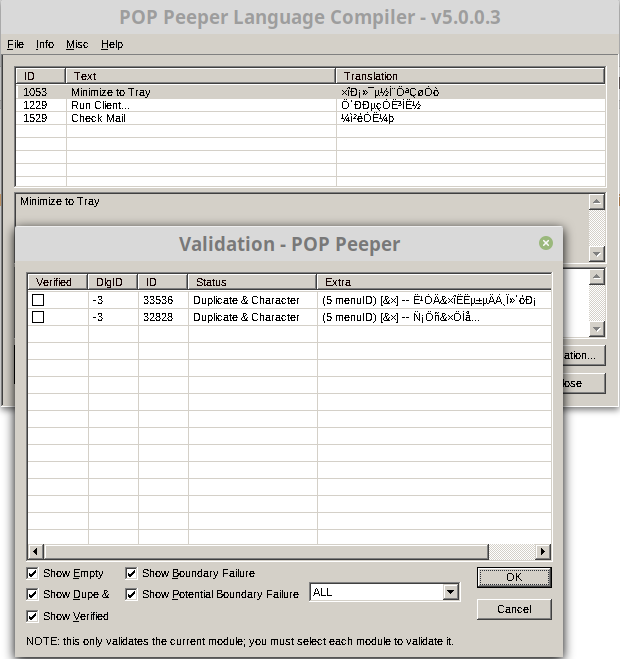The width and height of the screenshot is (620, 659).
Task: Toggle Show Boundary Failure checkbox
Action: coord(131,573)
